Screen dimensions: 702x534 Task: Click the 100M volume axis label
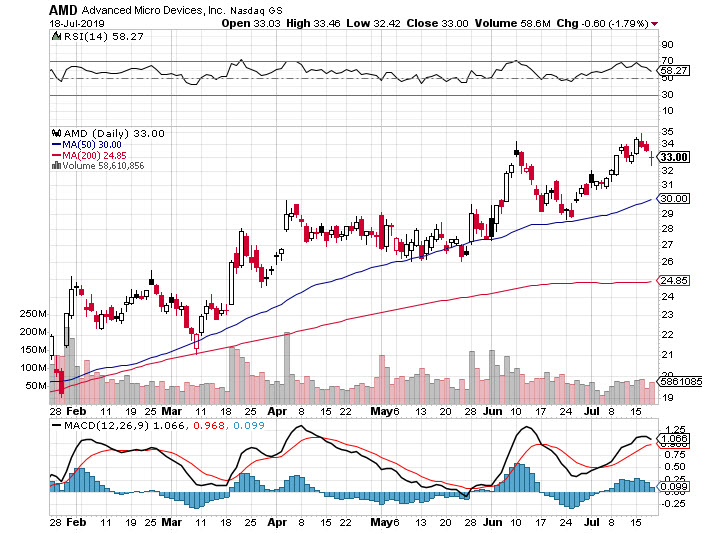click(x=33, y=367)
